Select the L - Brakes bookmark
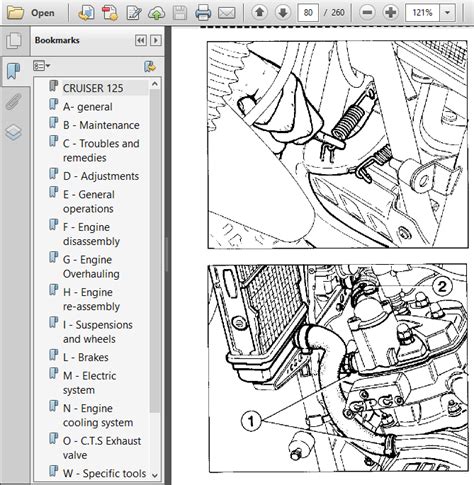Image resolution: width=474 pixels, height=485 pixels. [85, 357]
